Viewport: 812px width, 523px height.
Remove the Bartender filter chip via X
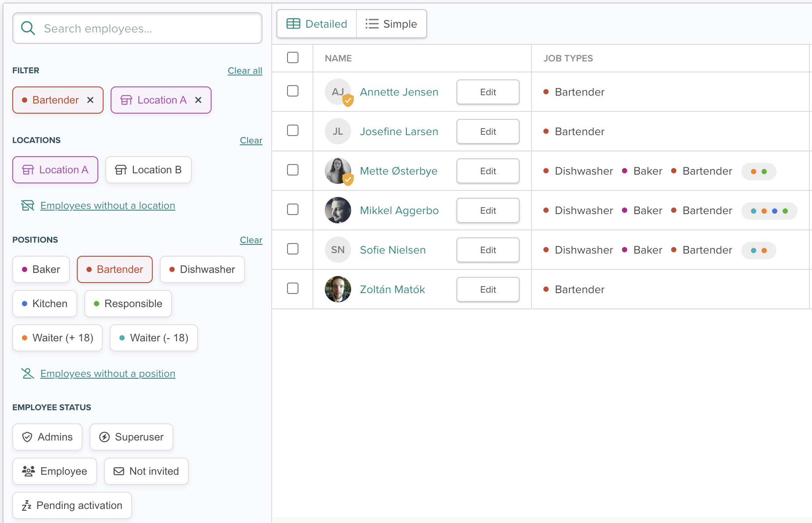coord(90,100)
